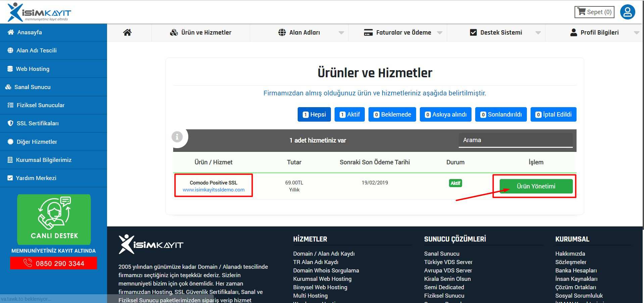Click the globe icon next to Alan Adları
Image resolution: width=644 pixels, height=303 pixels.
282,33
